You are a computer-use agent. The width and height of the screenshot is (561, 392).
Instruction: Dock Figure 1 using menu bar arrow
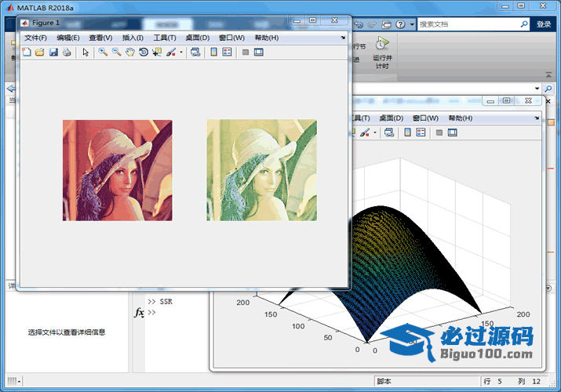click(x=343, y=38)
